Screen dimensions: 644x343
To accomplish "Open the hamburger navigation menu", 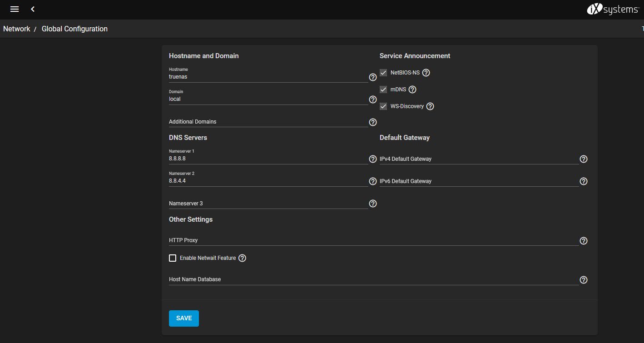I will click(x=15, y=9).
